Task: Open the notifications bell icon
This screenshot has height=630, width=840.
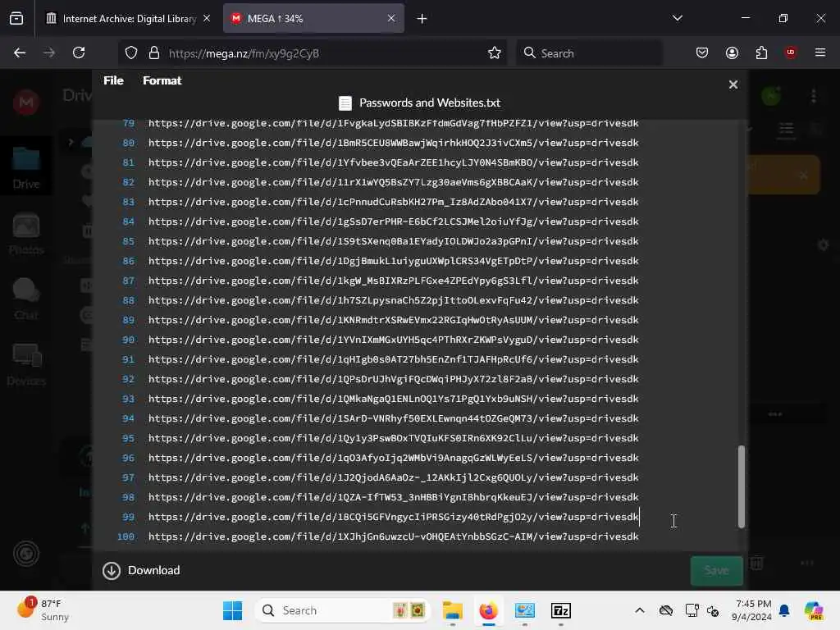Action: coord(784,610)
